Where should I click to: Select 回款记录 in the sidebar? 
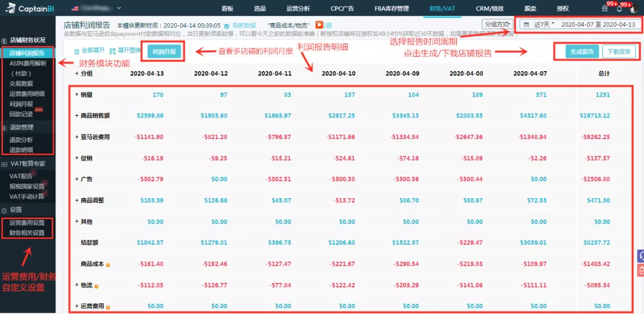21,114
